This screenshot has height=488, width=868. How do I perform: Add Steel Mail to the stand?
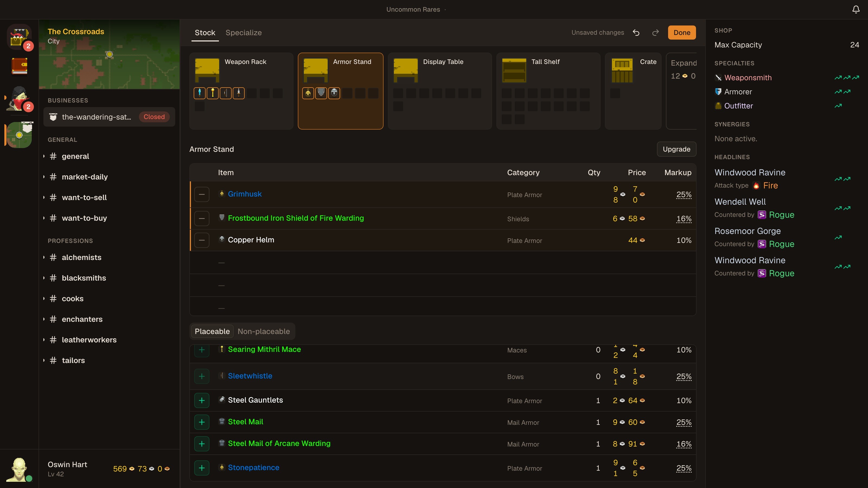[x=202, y=422]
